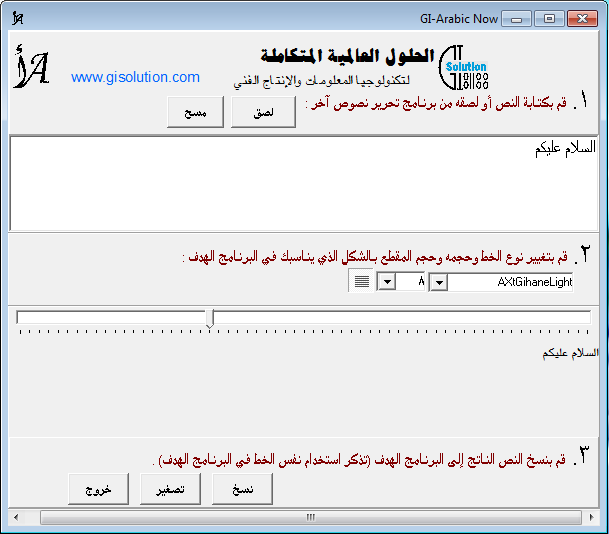
Task: Click the خروج (Exit) button
Action: 98,489
